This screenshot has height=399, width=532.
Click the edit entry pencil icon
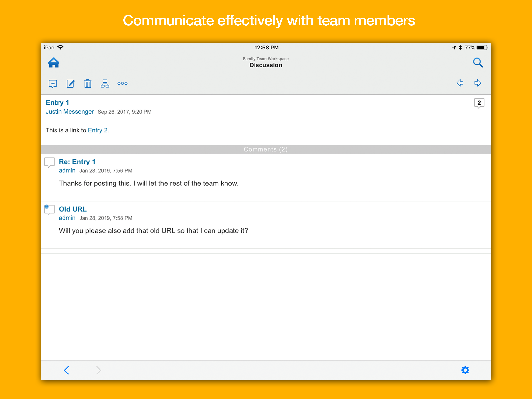tap(70, 84)
